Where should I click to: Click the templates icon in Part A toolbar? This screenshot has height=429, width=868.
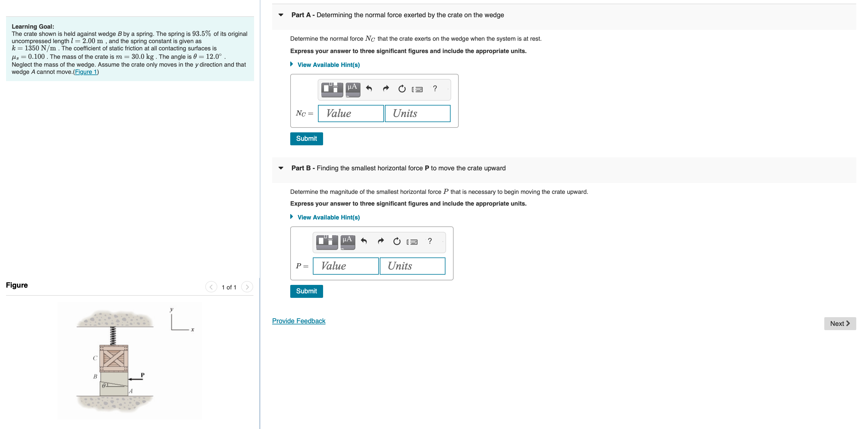pos(332,89)
